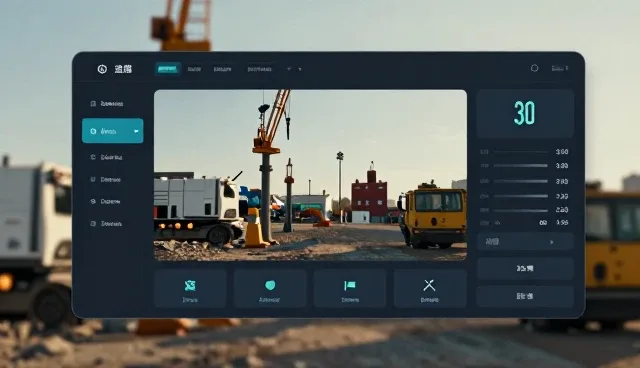Click the square icon of the first sidebar item
Screen dimensions: 640x368
[x=93, y=104]
